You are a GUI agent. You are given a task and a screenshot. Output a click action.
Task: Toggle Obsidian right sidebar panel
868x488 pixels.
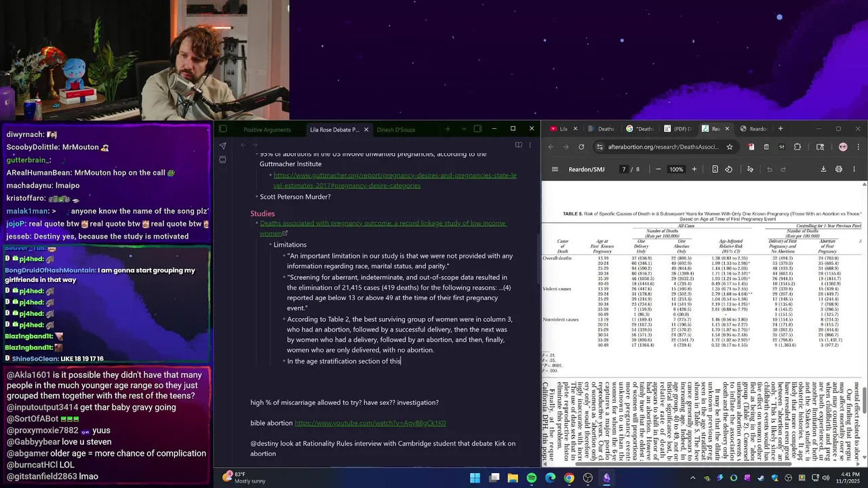pyautogui.click(x=478, y=129)
